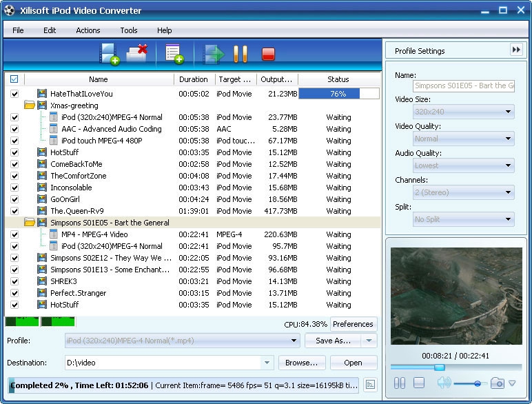This screenshot has width=532, height=404.
Task: Uncheck the HotStuff checkbox below Xmas-greeting
Action: 14,152
